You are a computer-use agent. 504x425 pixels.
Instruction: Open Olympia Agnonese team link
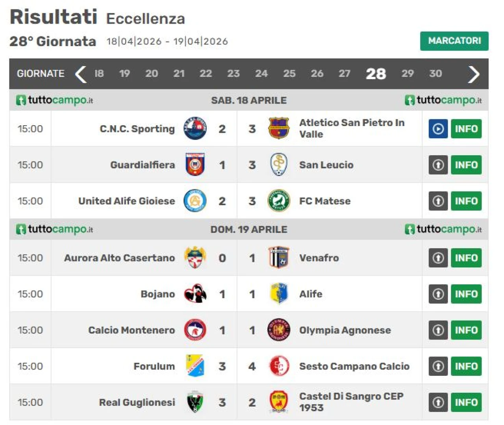coord(345,330)
